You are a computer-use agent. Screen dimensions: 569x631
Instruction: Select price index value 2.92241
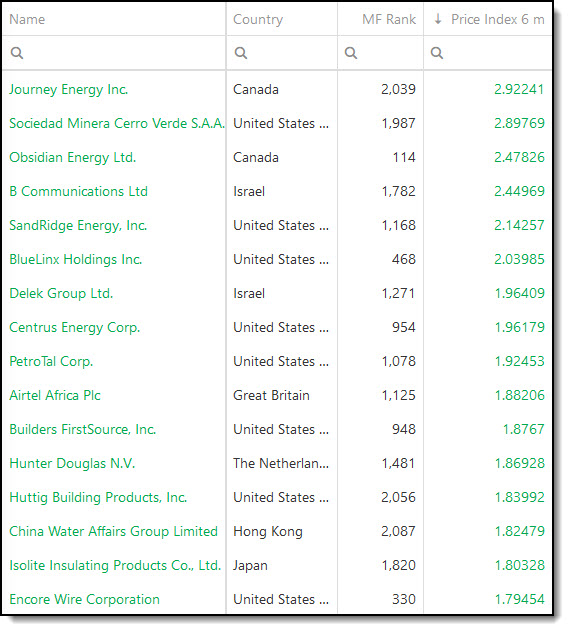coord(520,89)
